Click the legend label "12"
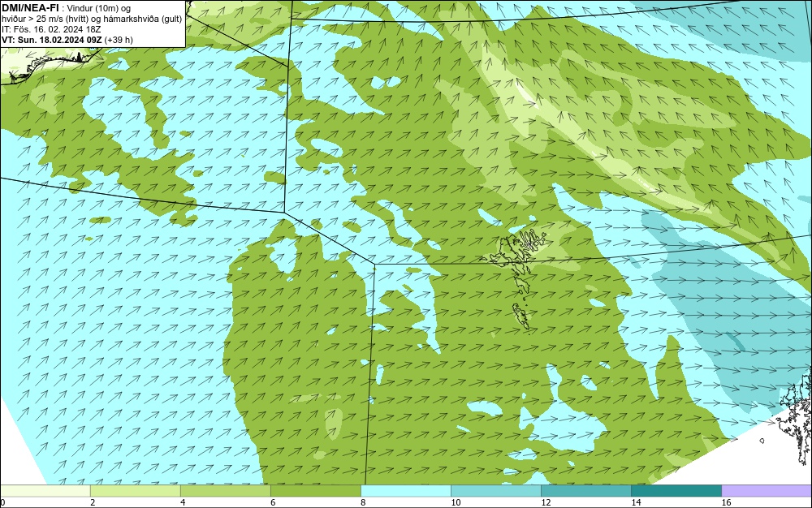812x508 pixels. coord(546,502)
